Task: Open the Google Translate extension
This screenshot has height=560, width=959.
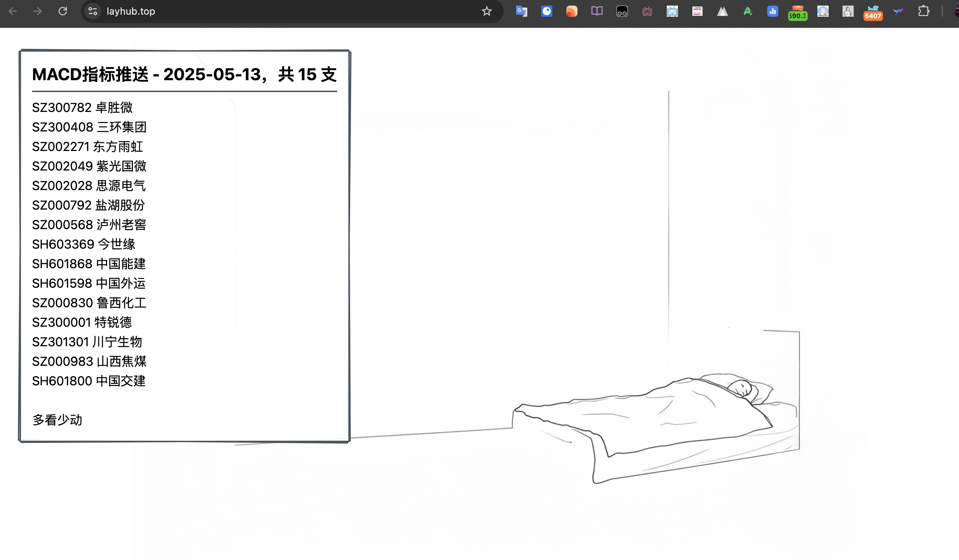Action: point(521,12)
